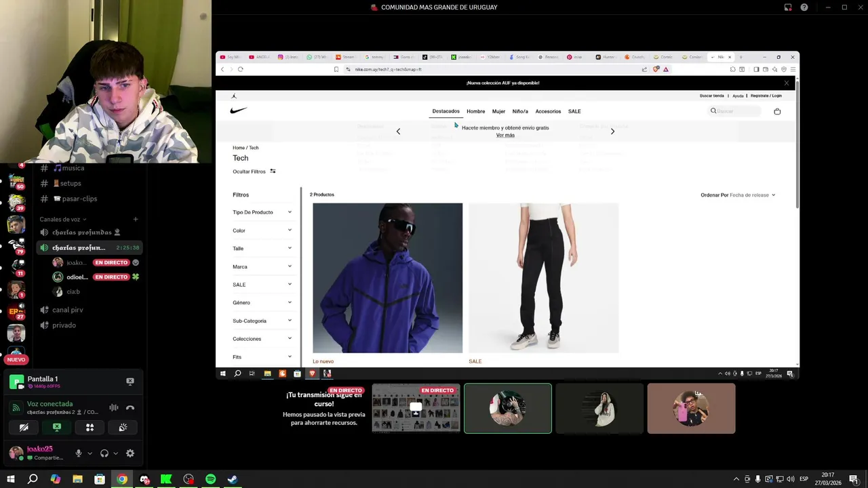Open Discord help question mark icon
The image size is (868, 488).
[x=804, y=7]
